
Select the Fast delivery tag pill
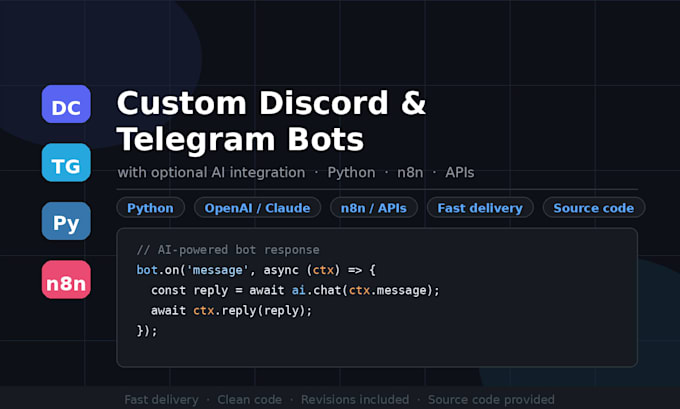point(480,208)
